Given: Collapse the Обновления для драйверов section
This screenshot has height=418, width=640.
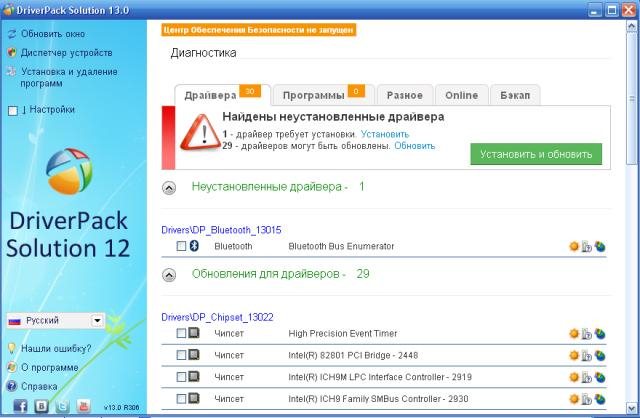Looking at the screenshot, I should click(x=169, y=273).
